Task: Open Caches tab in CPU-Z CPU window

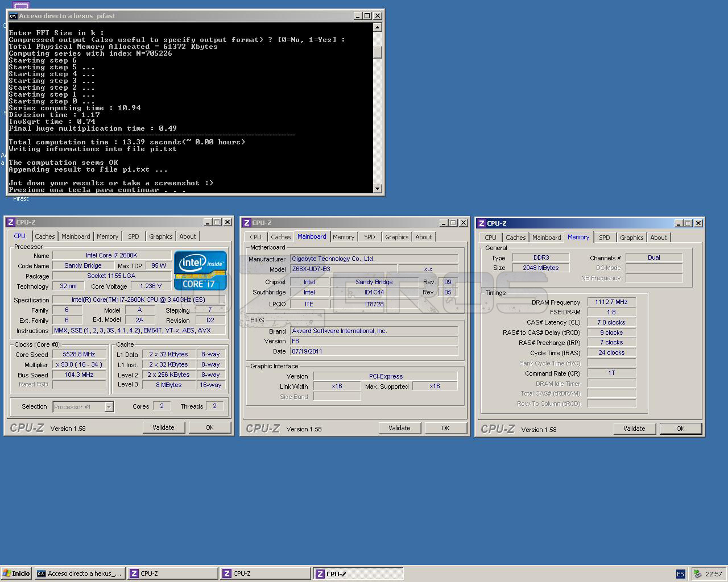Action: (x=44, y=236)
